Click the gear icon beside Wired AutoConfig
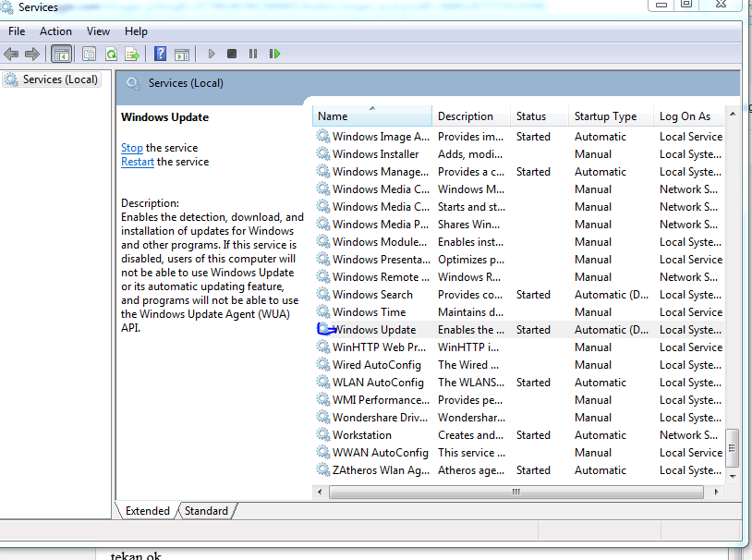752x560 pixels. [x=323, y=365]
